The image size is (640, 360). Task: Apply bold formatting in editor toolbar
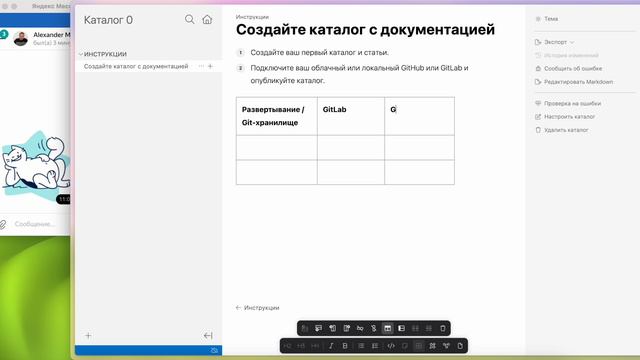[345, 346]
